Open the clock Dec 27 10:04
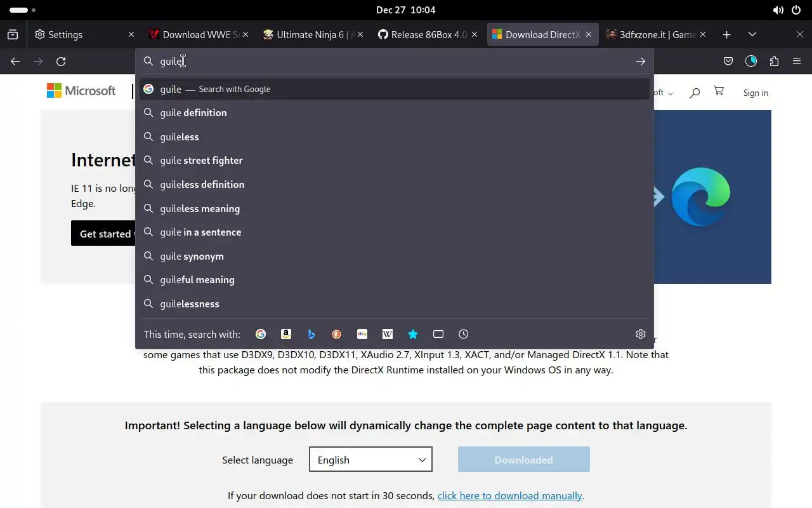 pos(405,10)
